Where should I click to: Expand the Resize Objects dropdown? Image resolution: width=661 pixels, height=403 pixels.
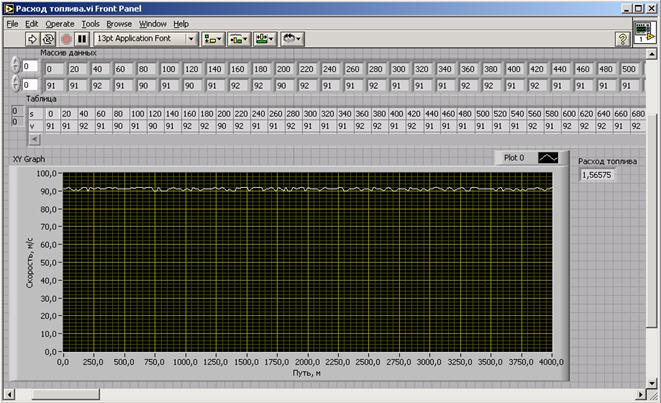point(265,38)
